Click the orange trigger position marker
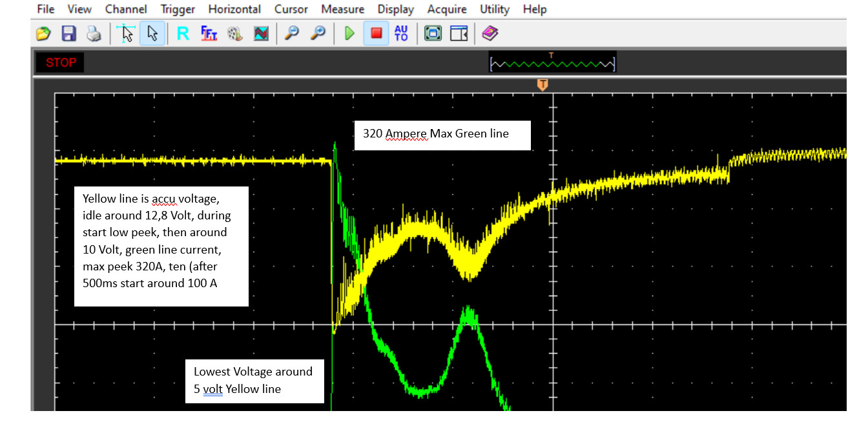This screenshot has height=422, width=868. (542, 85)
